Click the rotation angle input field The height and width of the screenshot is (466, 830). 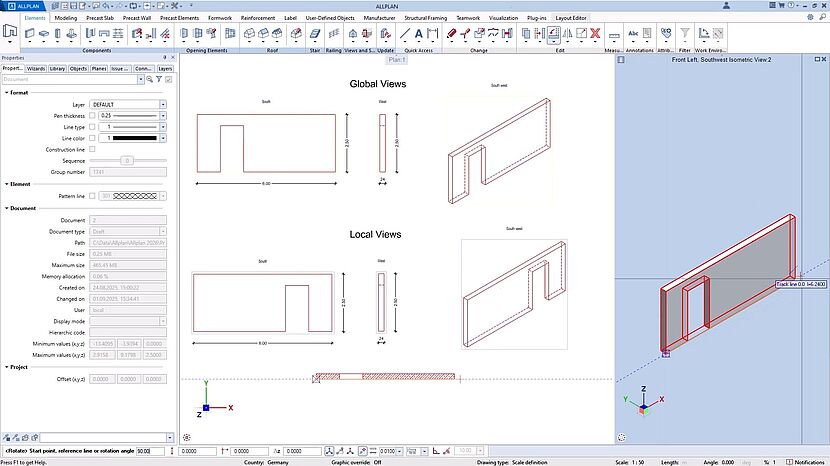tap(143, 451)
